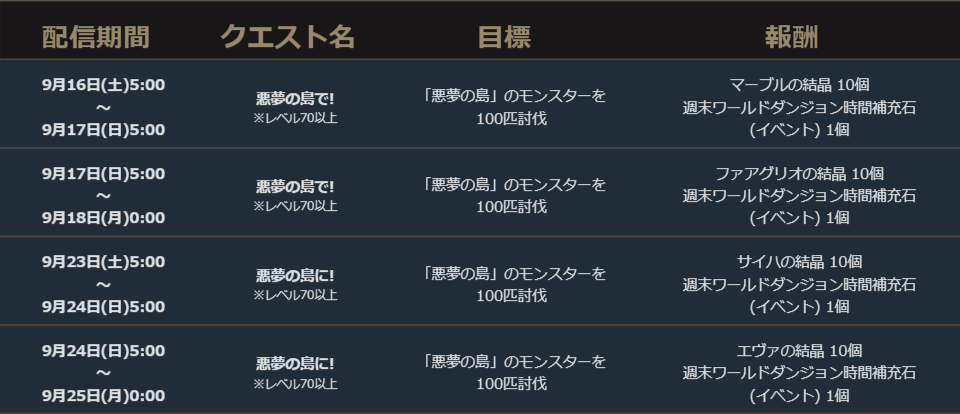Click 100匹討伐 goal in the third row
The width and height of the screenshot is (960, 414).
[x=512, y=296]
